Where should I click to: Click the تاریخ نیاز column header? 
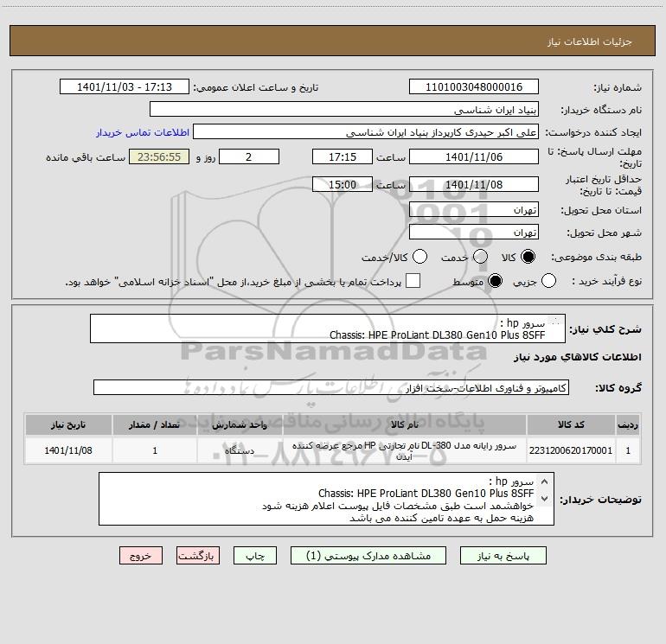tap(68, 425)
